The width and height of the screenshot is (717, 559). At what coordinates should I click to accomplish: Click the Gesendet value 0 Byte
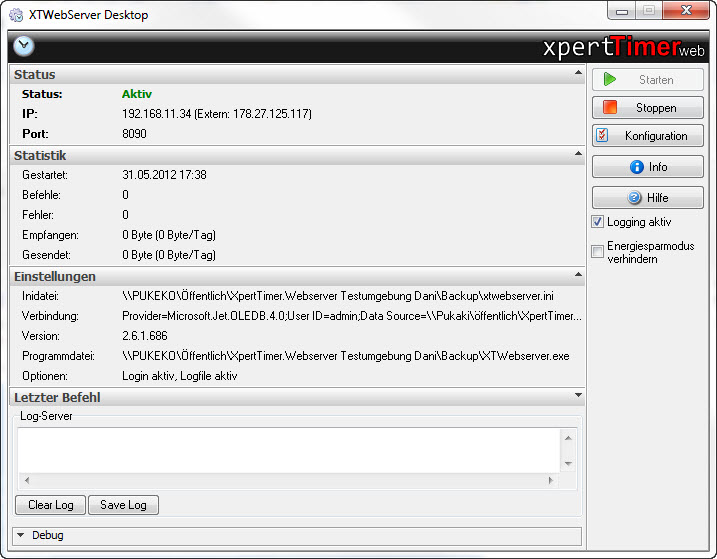coord(169,255)
